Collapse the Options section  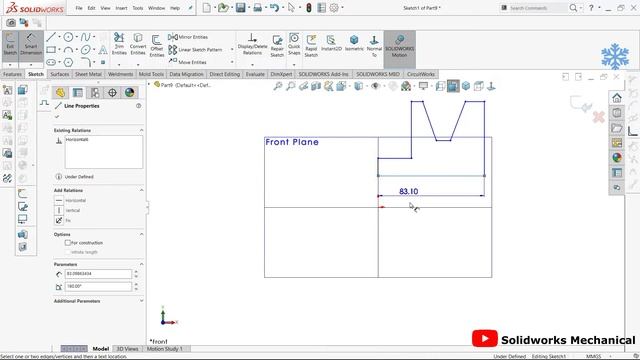coord(141,234)
